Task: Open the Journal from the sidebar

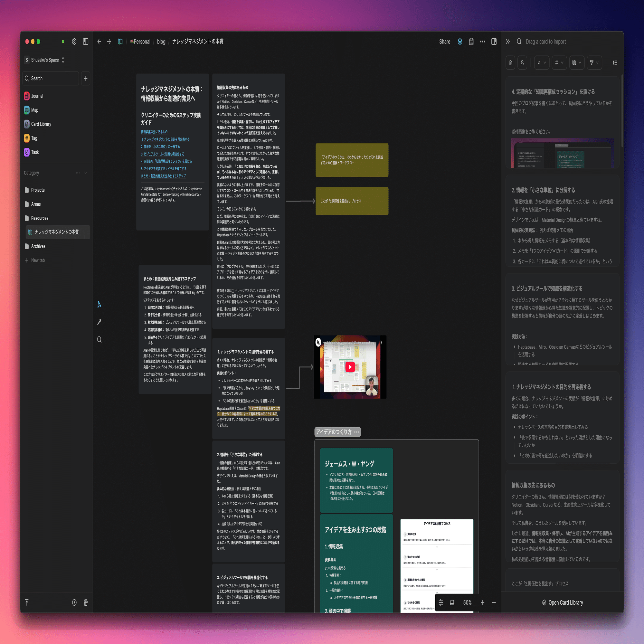Action: [37, 96]
